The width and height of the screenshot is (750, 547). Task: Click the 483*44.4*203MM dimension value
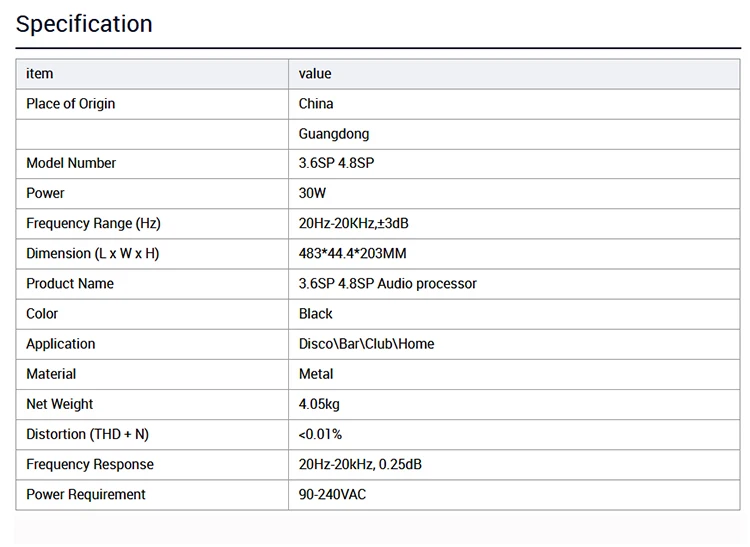[x=353, y=253]
